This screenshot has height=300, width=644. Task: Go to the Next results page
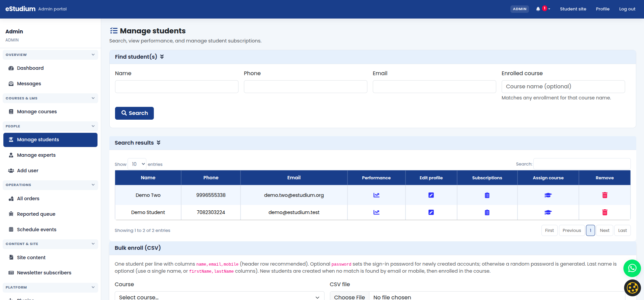605,231
